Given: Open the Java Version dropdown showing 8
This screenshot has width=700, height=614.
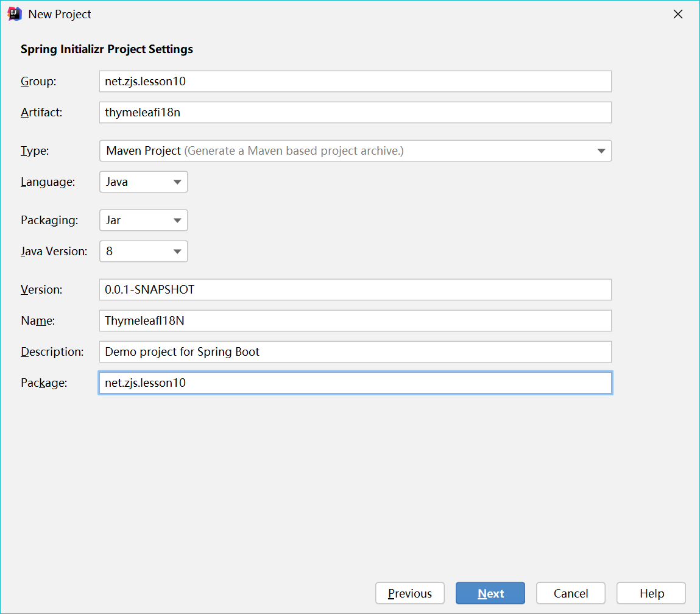Looking at the screenshot, I should tap(143, 251).
